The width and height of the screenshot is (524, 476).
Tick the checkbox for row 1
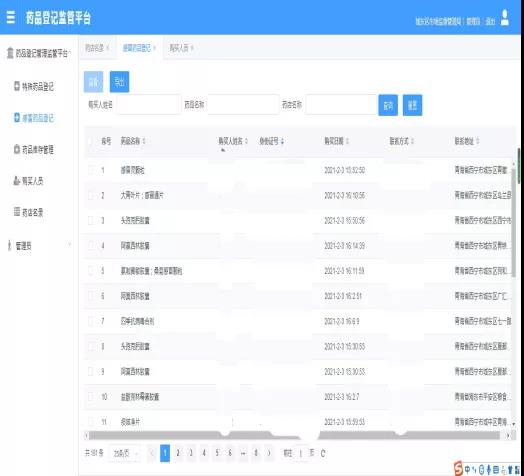[90, 170]
